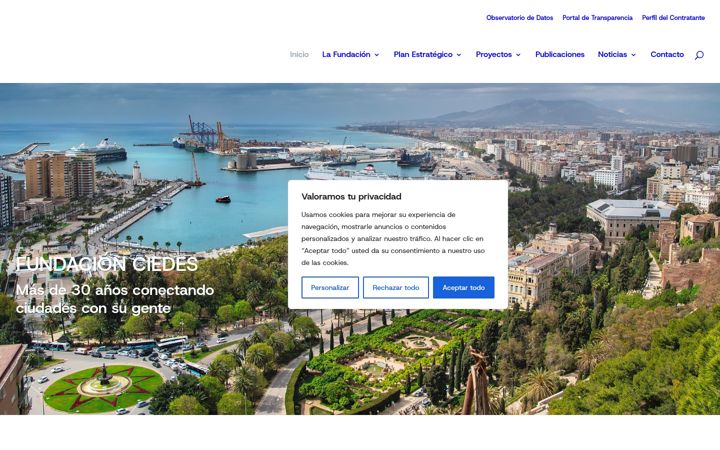The height and width of the screenshot is (450, 720).
Task: Open Proyectos menu item
Action: (x=494, y=54)
